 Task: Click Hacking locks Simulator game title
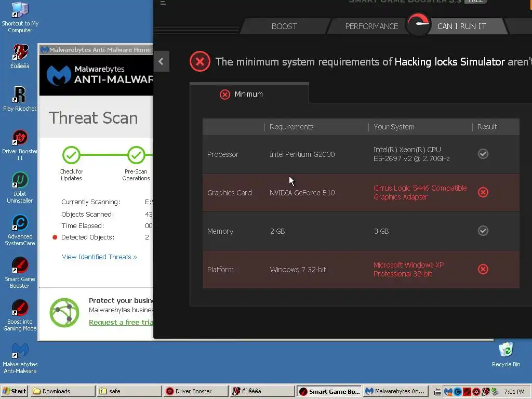point(449,62)
